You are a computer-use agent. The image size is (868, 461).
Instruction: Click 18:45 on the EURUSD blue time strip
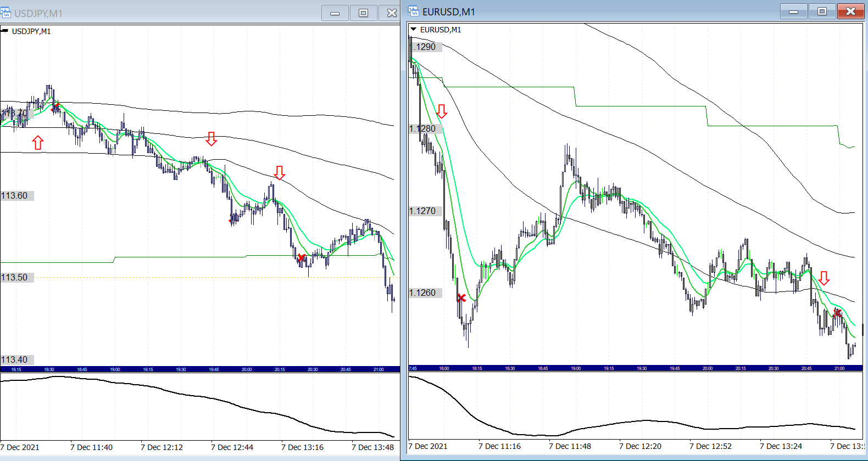(x=543, y=369)
